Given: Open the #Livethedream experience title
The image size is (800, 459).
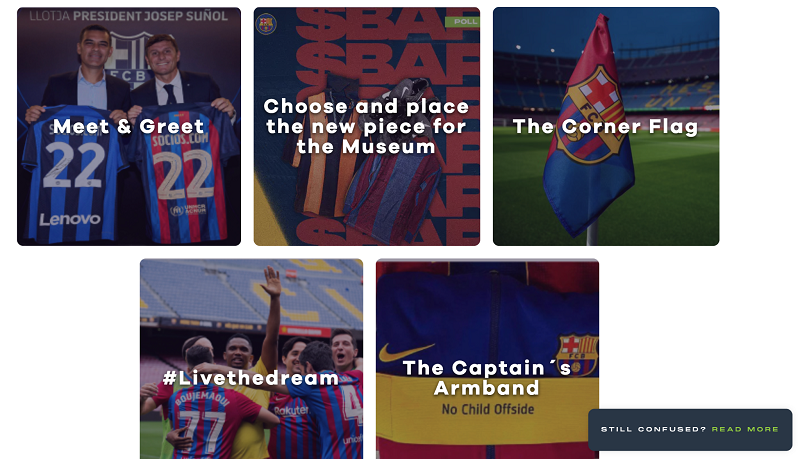Looking at the screenshot, I should pos(251,378).
